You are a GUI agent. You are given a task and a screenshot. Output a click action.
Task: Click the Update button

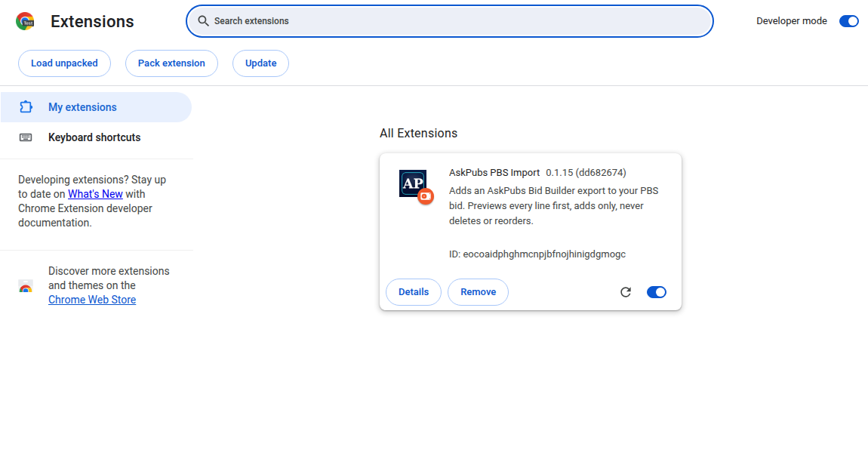[260, 63]
